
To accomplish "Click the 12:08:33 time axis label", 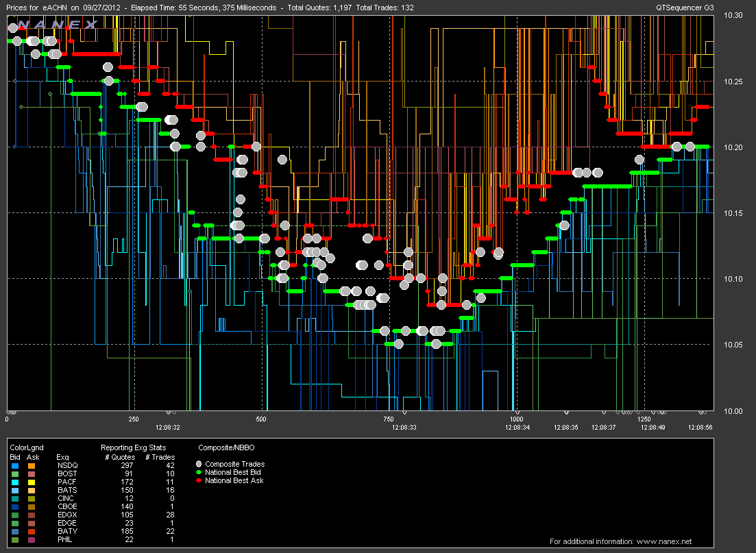I will pyautogui.click(x=404, y=427).
